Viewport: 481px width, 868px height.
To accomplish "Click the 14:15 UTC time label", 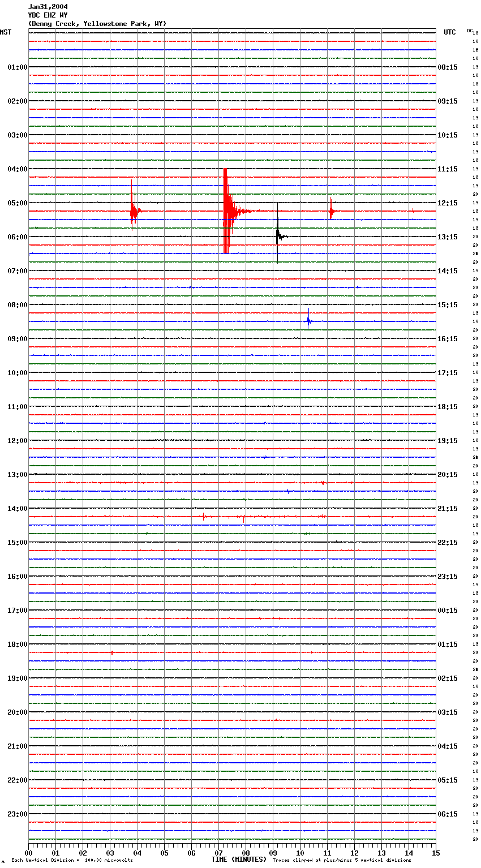I will (448, 271).
